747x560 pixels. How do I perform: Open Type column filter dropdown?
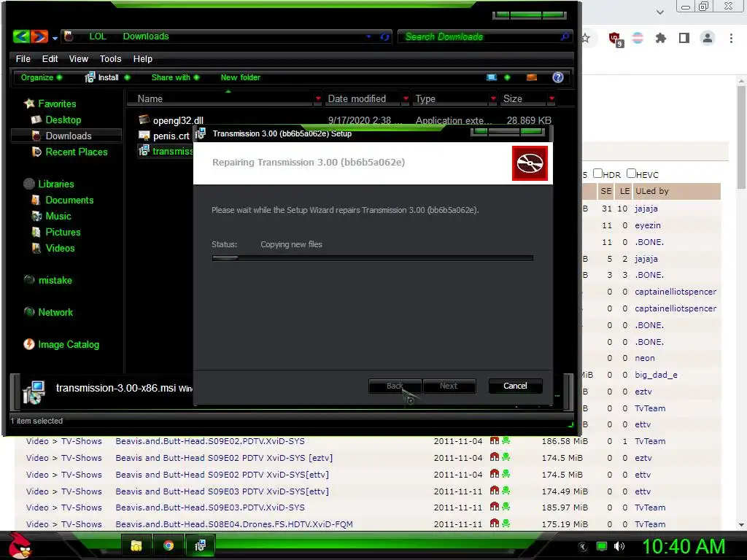click(x=493, y=98)
